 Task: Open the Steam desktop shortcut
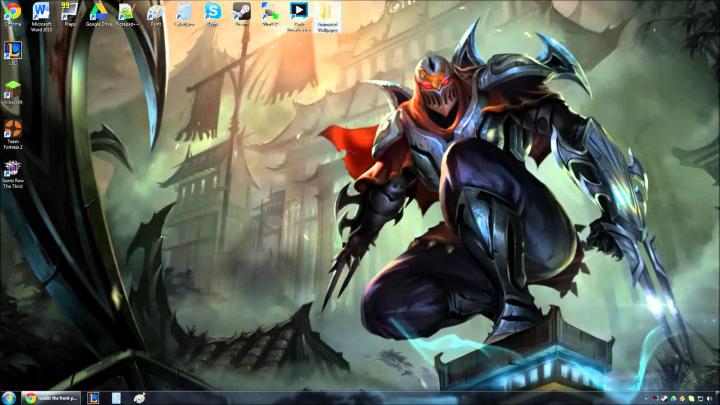pyautogui.click(x=242, y=14)
